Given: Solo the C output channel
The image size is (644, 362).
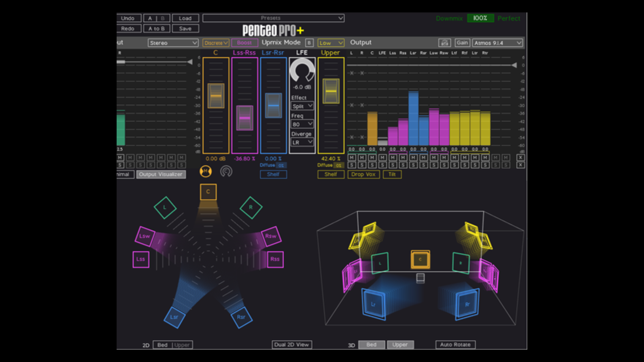Looking at the screenshot, I should pos(372,165).
